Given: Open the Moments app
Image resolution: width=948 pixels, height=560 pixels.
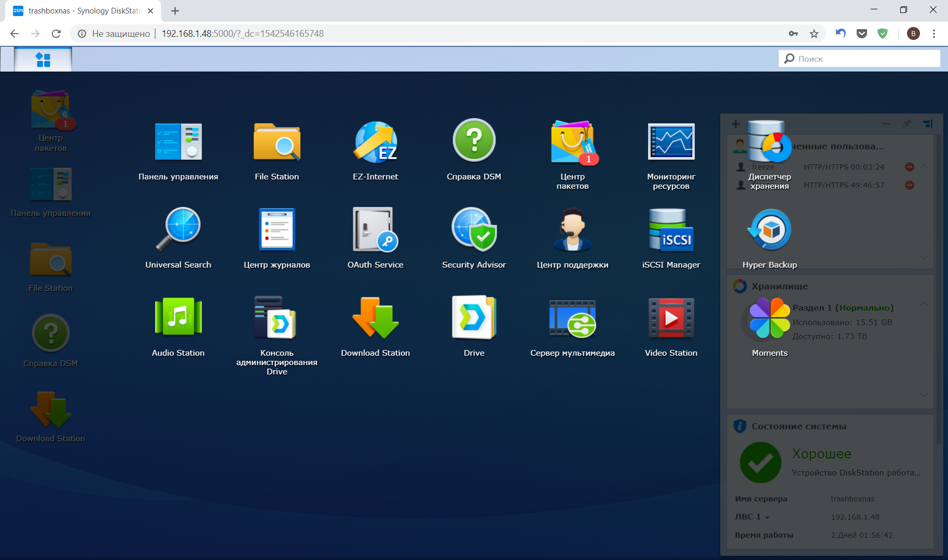Looking at the screenshot, I should pos(770,327).
